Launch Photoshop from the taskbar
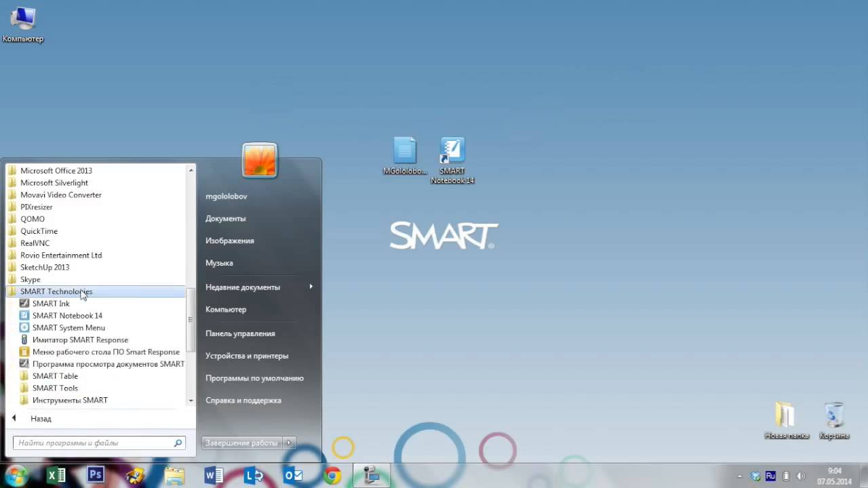 tap(96, 475)
